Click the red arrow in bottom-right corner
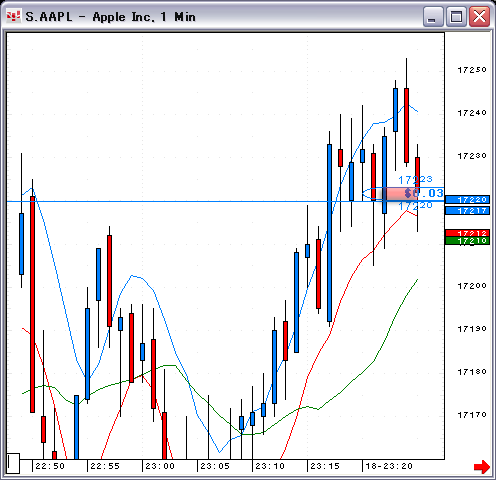 coord(482,467)
